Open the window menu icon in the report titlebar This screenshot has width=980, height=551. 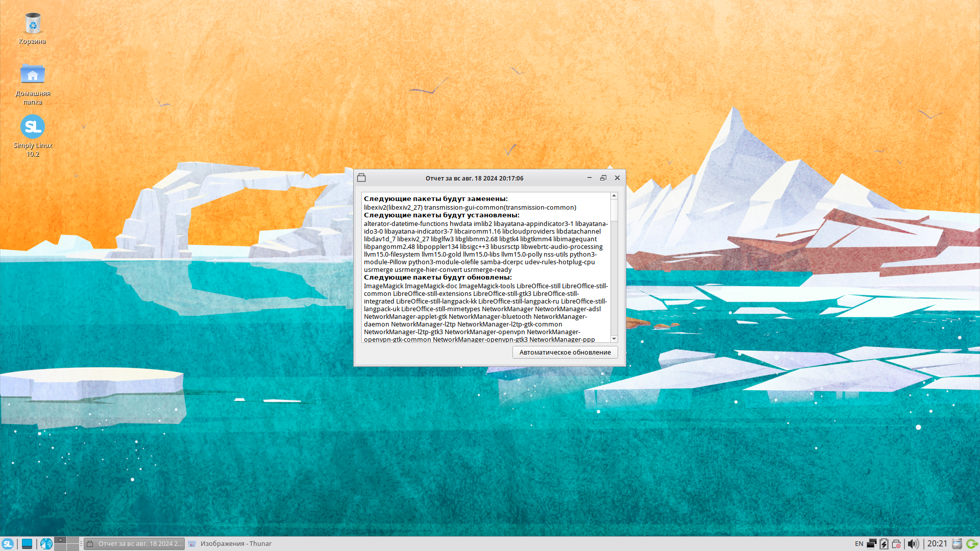click(x=361, y=178)
